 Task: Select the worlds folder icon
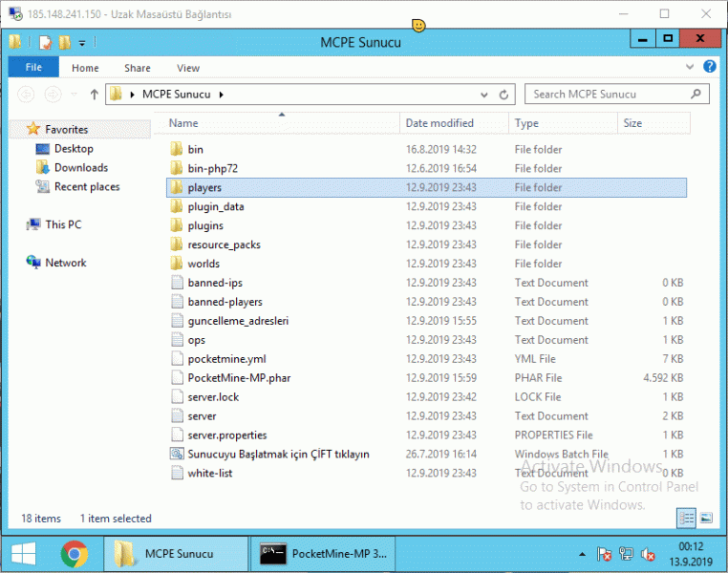[x=177, y=263]
